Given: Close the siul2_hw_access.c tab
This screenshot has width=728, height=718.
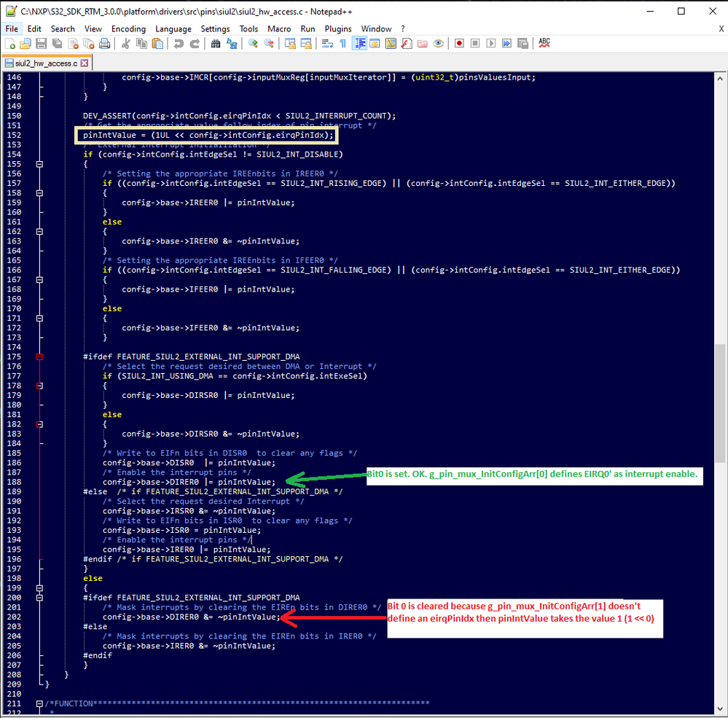Looking at the screenshot, I should click(x=85, y=63).
